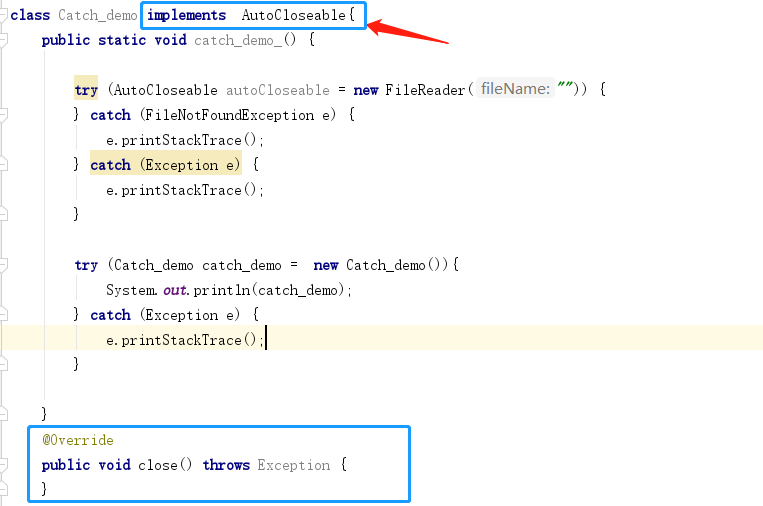Click the highlighted 'catch (Exception e)' clause
The width and height of the screenshot is (763, 506).
[x=165, y=165]
